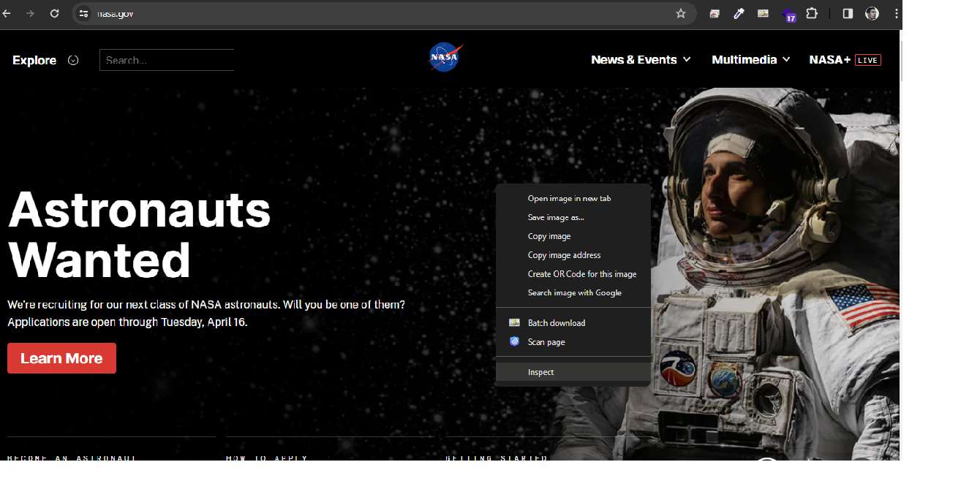Open the browser extensions puzzle icon
Image resolution: width=980 pixels, height=500 pixels.
click(x=812, y=13)
